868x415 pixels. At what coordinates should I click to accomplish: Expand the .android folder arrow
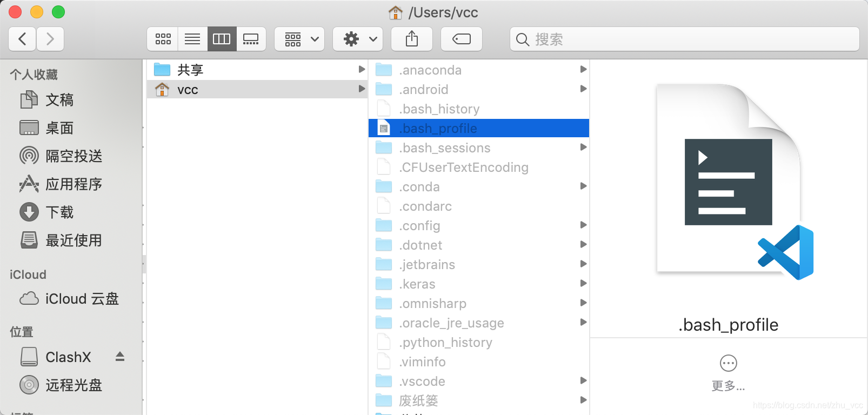[583, 89]
